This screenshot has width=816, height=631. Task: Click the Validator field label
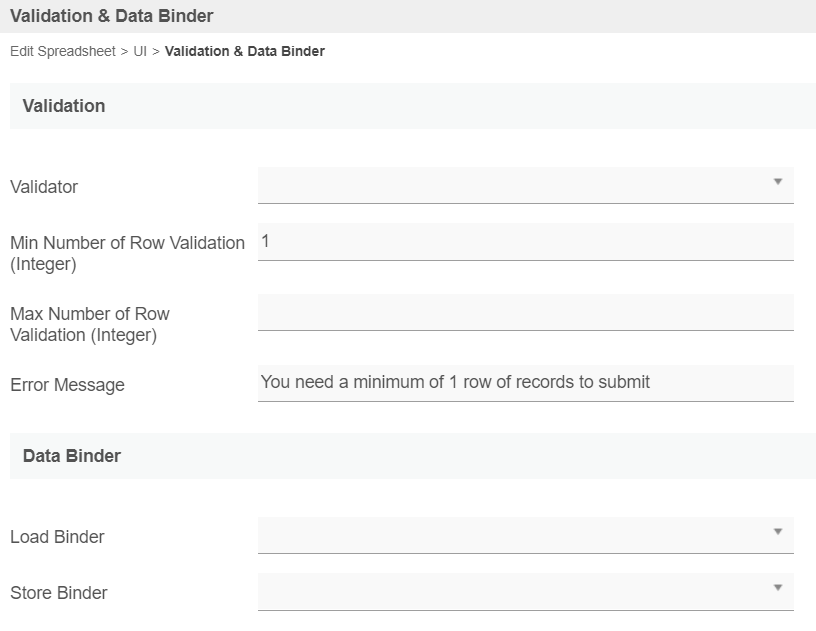tap(44, 187)
